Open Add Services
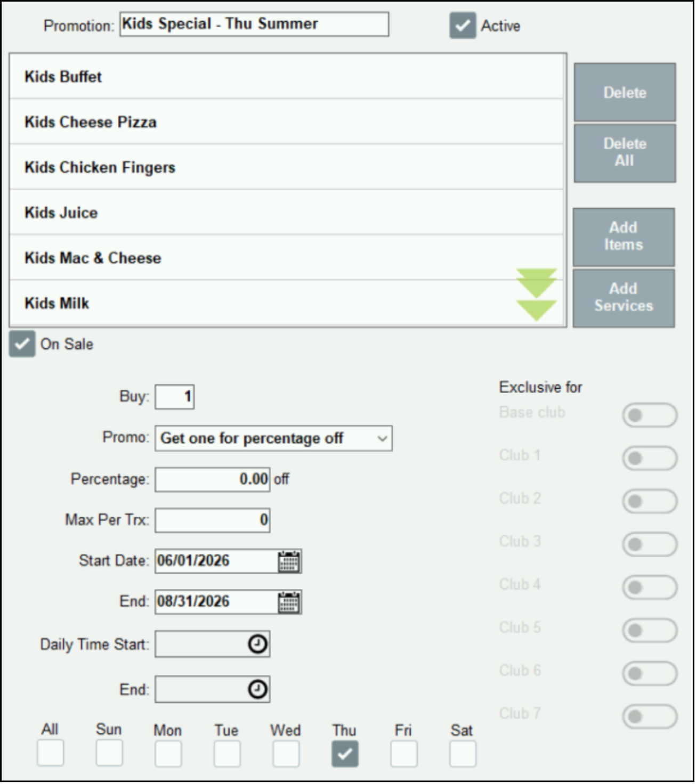 pos(624,298)
